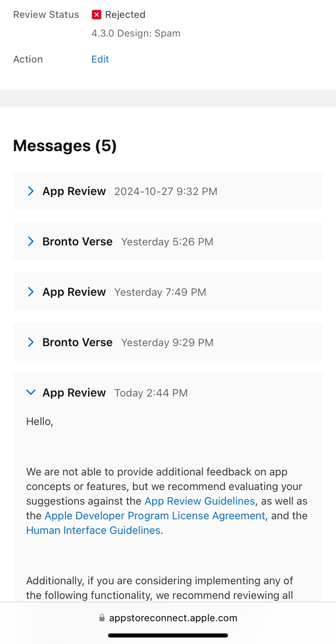Click the App Review Today 2:44 PM header

click(168, 392)
